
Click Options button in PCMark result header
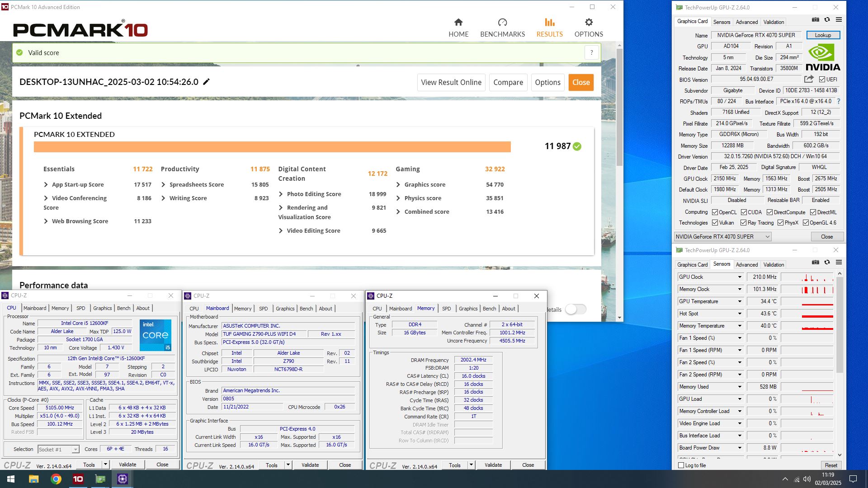pos(547,82)
